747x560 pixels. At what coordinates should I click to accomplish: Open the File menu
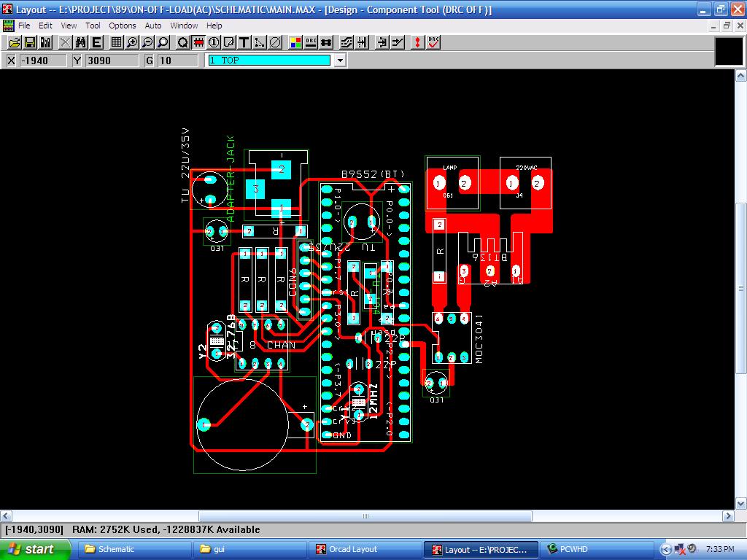(x=24, y=26)
